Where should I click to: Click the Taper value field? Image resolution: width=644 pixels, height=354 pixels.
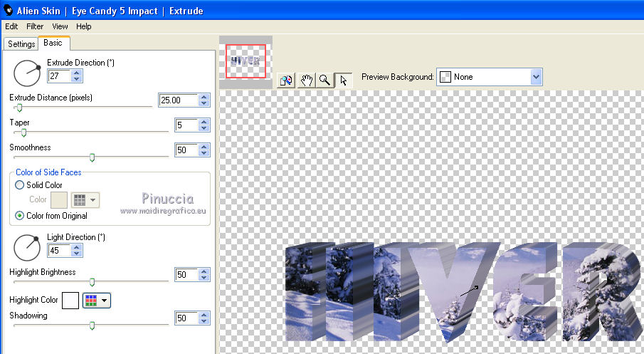[x=186, y=125]
